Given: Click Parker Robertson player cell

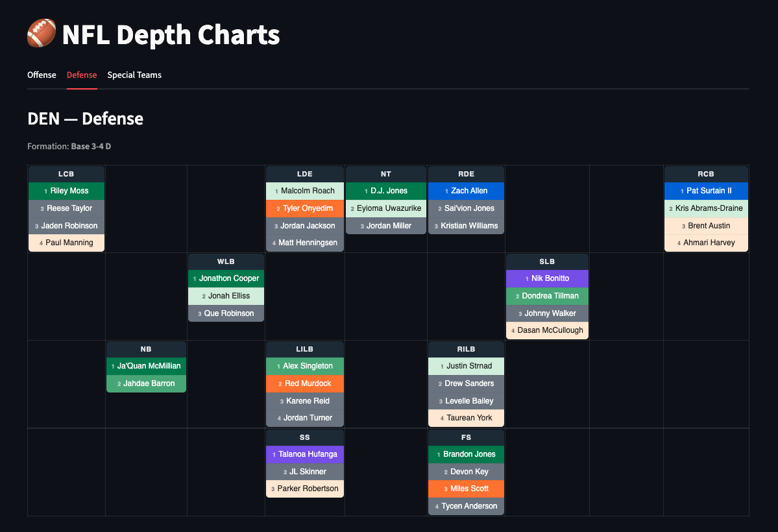Looking at the screenshot, I should click(305, 489).
